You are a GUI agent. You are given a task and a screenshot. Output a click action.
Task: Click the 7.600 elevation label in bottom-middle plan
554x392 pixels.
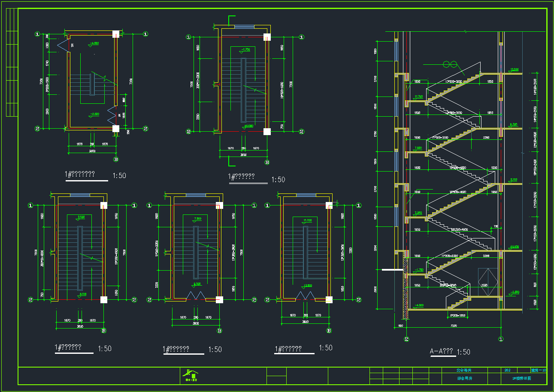click(x=197, y=219)
